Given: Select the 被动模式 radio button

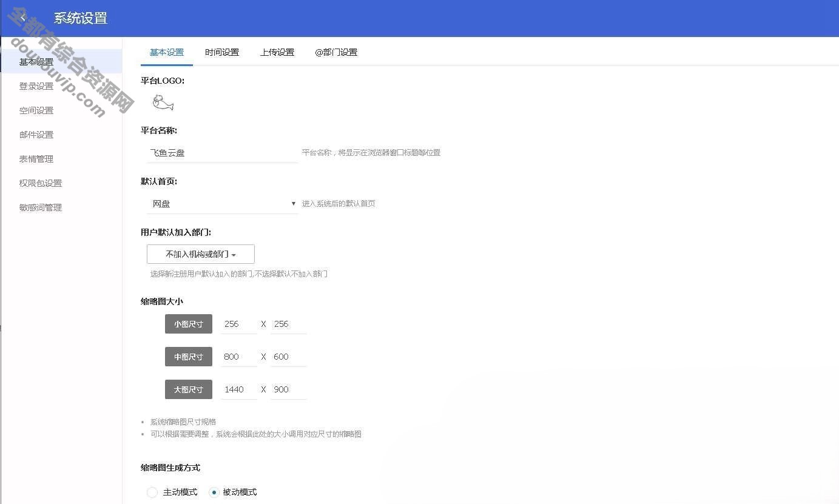Looking at the screenshot, I should pyautogui.click(x=214, y=492).
